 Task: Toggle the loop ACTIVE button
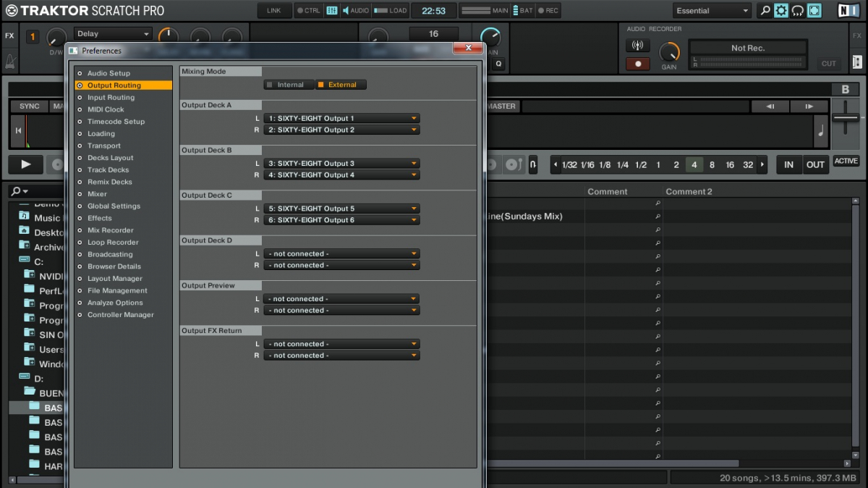point(846,161)
